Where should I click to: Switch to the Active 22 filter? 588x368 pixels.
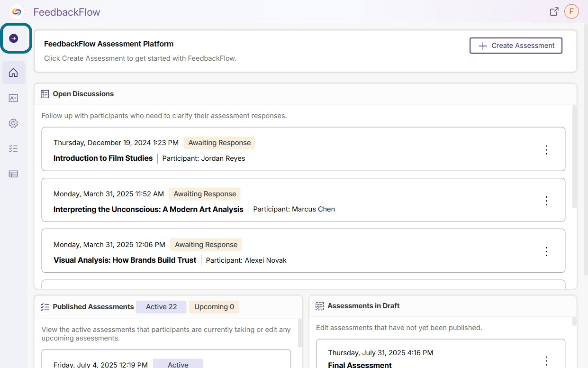pyautogui.click(x=161, y=307)
